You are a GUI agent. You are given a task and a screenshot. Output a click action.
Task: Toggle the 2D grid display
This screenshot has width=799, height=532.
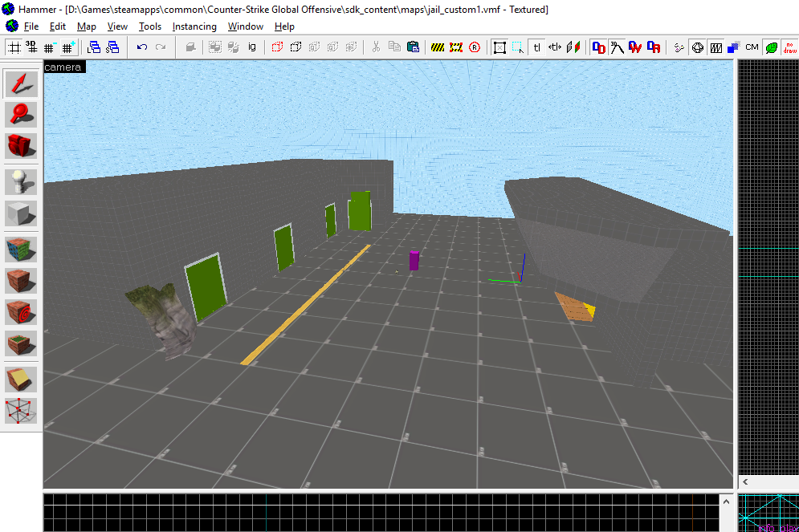coord(14,47)
